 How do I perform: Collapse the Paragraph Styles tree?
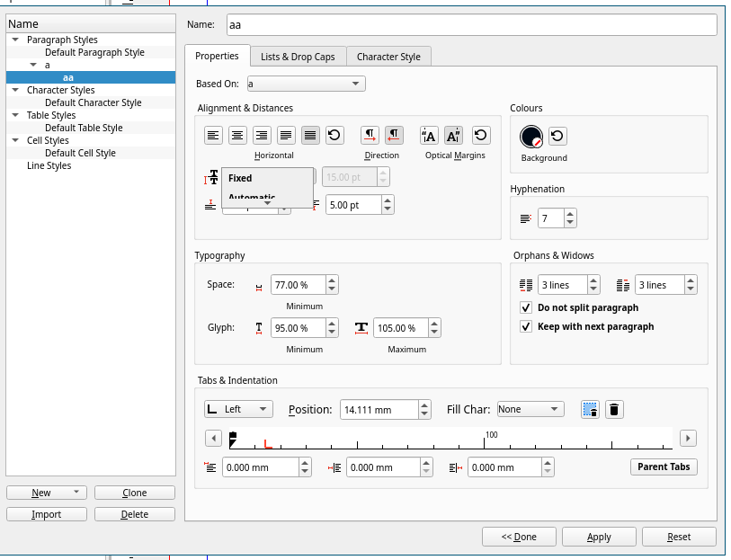(x=15, y=40)
